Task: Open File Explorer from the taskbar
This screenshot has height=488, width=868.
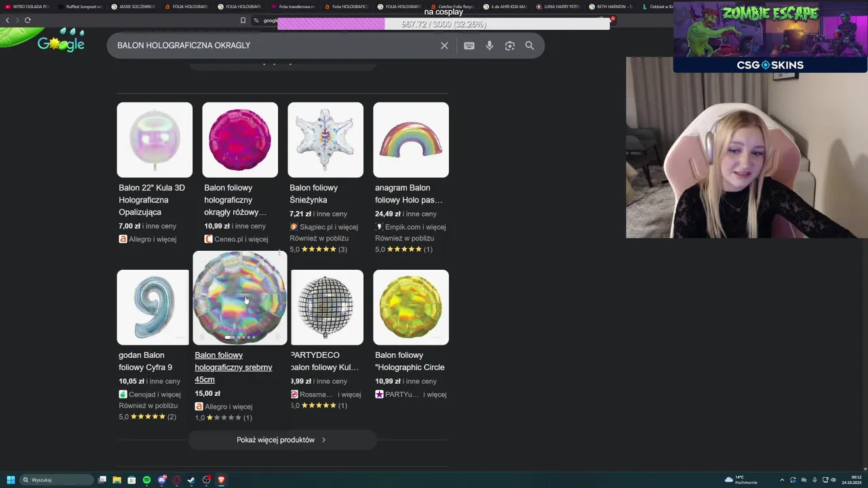Action: (x=117, y=480)
